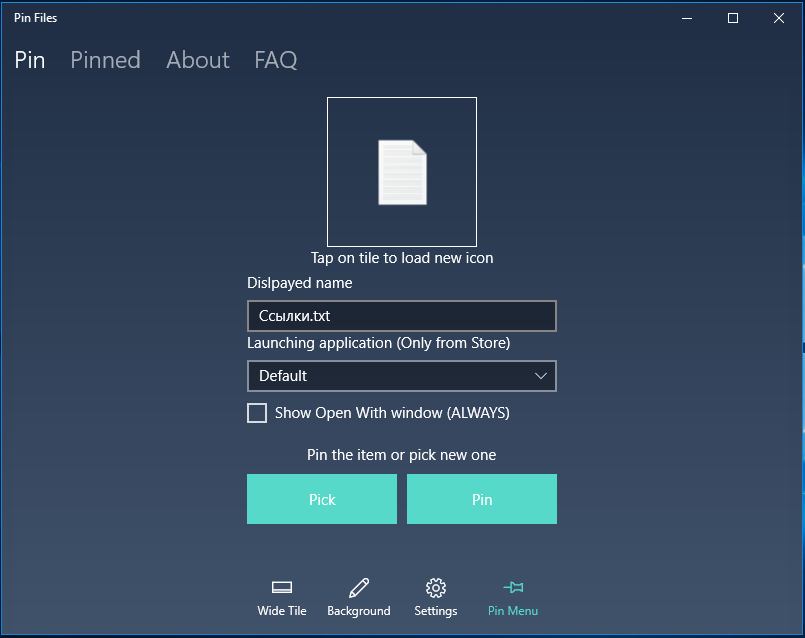Select the Pin tab
The height and width of the screenshot is (638, 805).
pos(30,60)
